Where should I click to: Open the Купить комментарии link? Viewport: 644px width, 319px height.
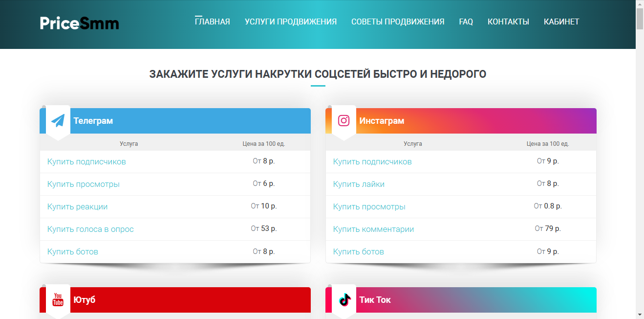click(x=373, y=229)
